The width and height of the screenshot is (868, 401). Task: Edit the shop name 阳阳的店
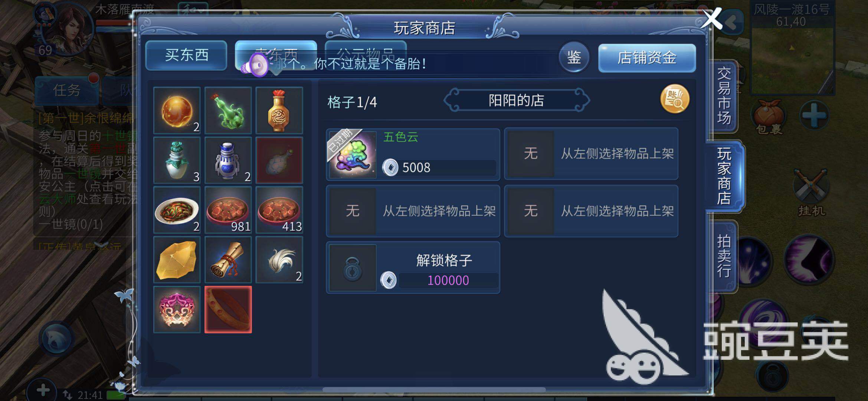coord(516,100)
